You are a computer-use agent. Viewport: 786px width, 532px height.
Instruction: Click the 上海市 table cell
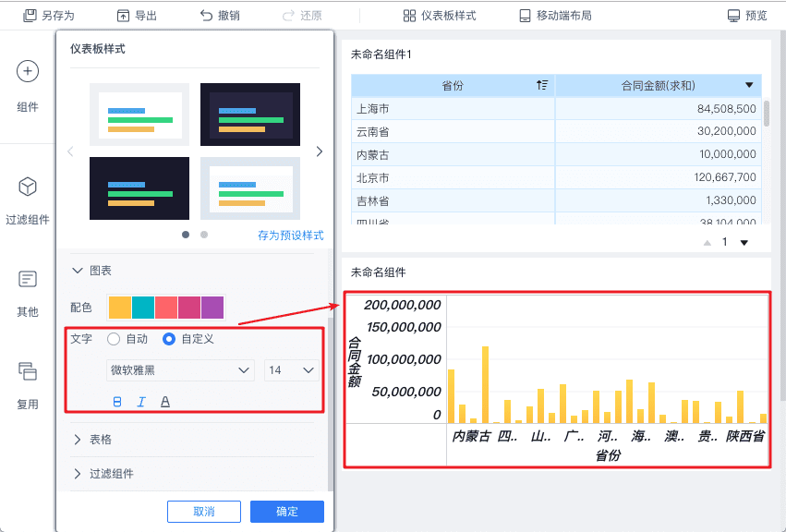[x=453, y=109]
